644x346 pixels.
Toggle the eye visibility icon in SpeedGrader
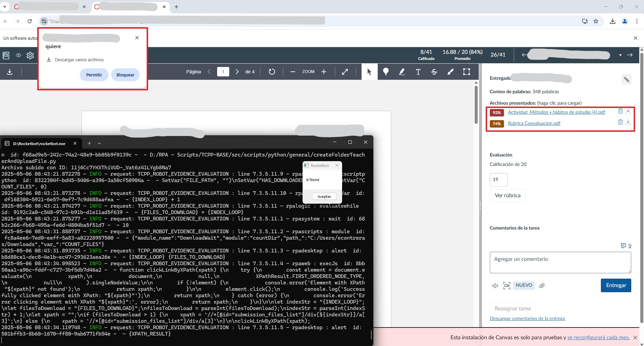(19, 56)
